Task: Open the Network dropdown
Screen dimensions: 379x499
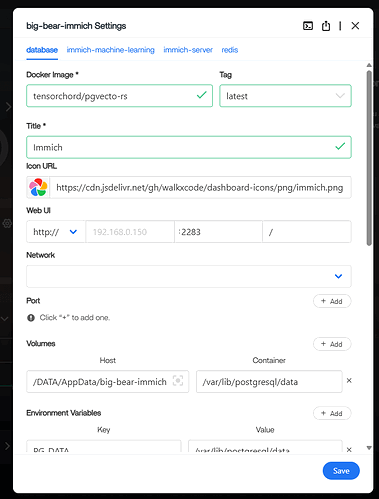Action: click(189, 276)
